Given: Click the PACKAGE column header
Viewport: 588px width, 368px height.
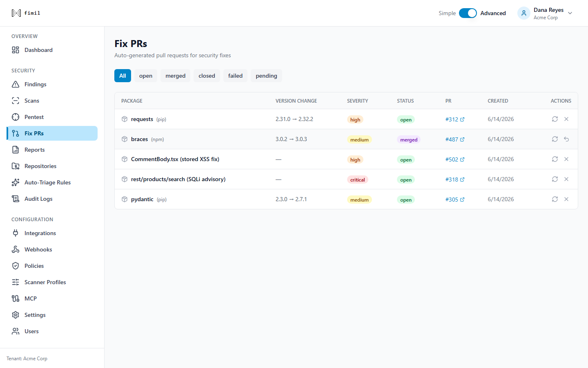Looking at the screenshot, I should 132,101.
